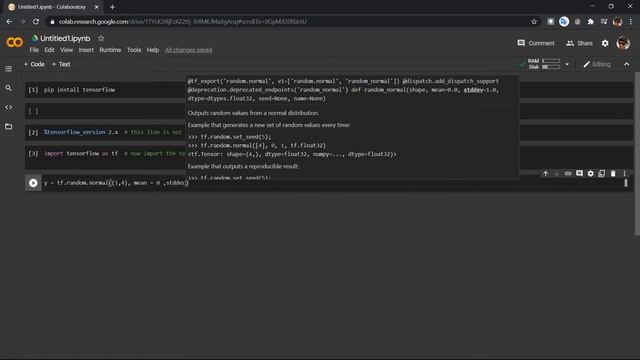Open the Edit menu
640x360 pixels.
point(49,50)
